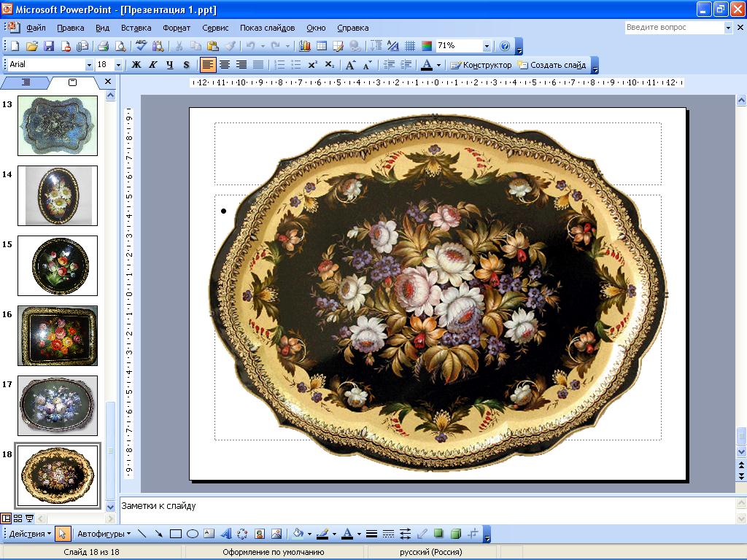Toggle italic (К) formatting
Image resolution: width=747 pixels, height=560 pixels.
153,65
